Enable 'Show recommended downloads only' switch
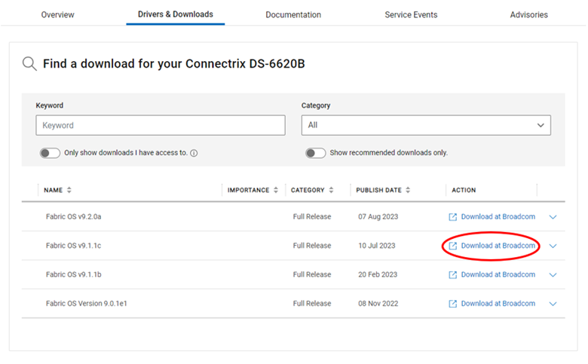588x364 pixels. 315,153
